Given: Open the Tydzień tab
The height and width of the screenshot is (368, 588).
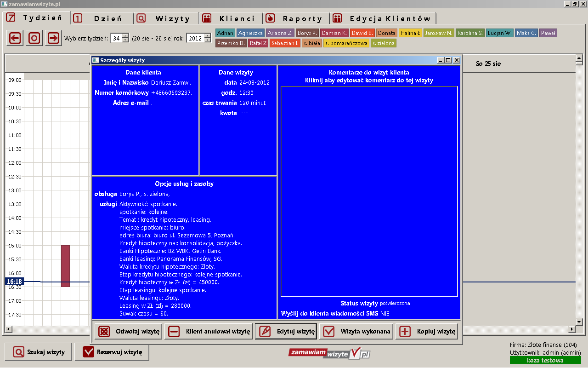Looking at the screenshot, I should click(x=36, y=18).
